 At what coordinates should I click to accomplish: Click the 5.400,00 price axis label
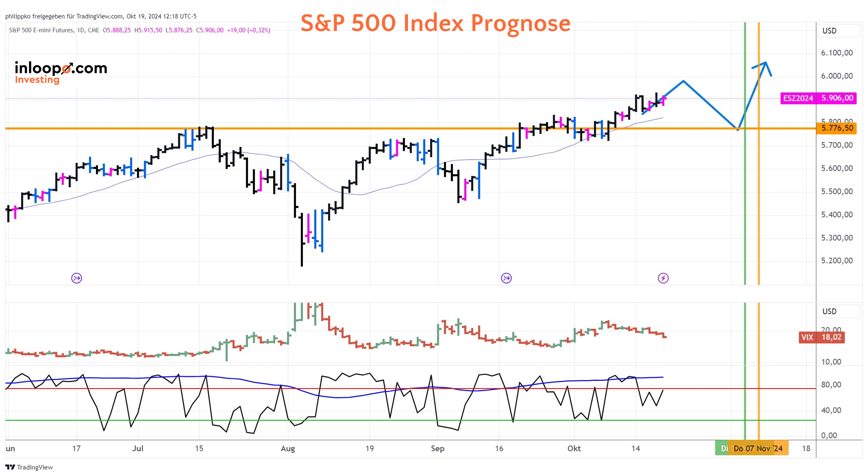click(x=837, y=215)
